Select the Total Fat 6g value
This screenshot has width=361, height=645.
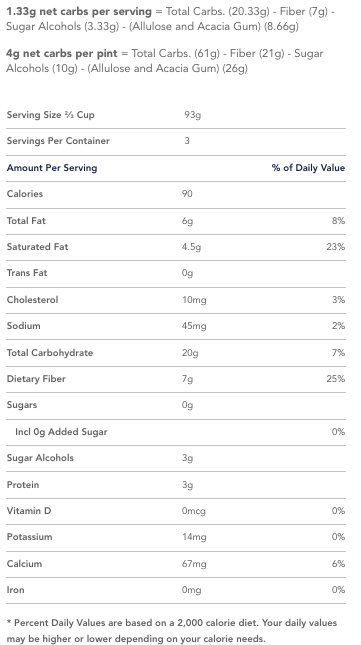tap(187, 221)
